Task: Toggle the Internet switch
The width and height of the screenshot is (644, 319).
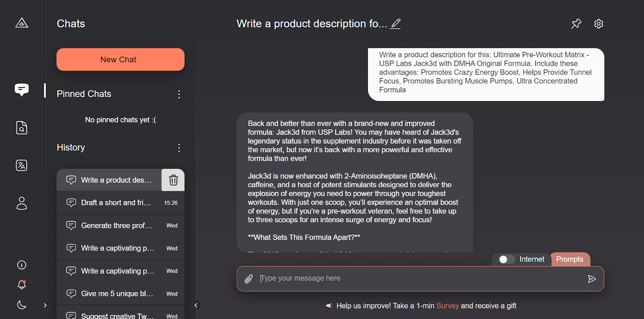Action: point(506,259)
